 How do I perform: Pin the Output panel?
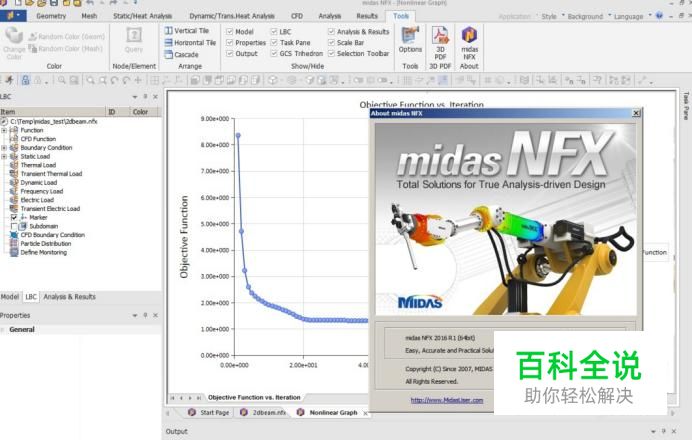pos(663,431)
